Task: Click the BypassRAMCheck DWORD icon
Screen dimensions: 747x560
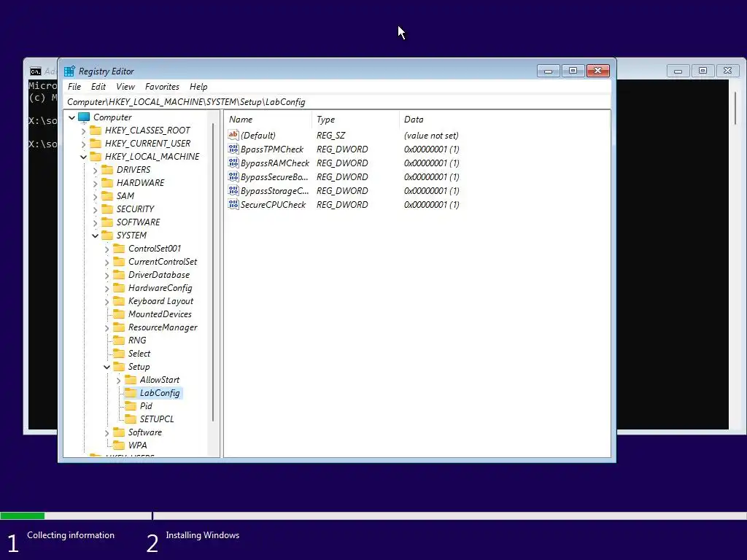Action: point(233,163)
